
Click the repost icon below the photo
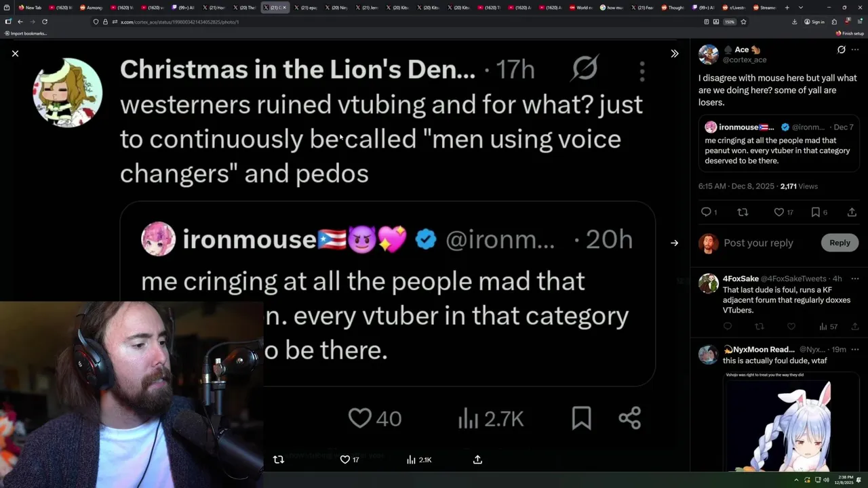click(278, 460)
